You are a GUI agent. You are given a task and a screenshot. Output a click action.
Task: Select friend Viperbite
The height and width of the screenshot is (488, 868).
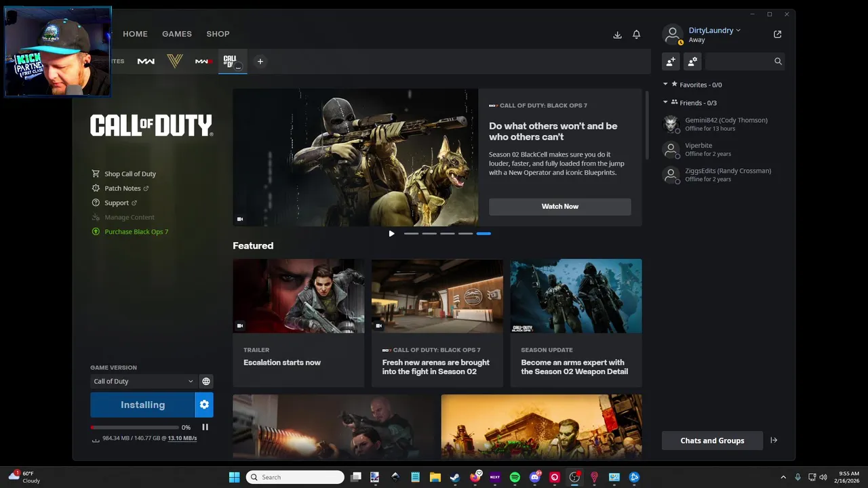click(x=723, y=149)
